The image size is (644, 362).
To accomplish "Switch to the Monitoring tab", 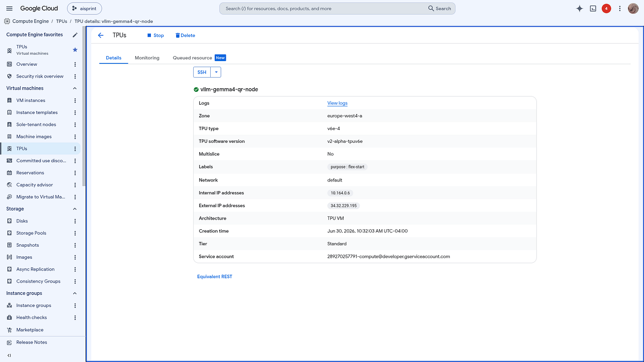I will point(147,58).
